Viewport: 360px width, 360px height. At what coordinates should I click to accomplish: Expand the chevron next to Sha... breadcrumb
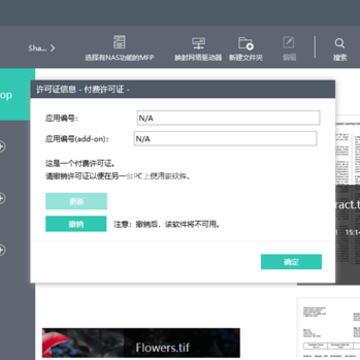[x=52, y=48]
